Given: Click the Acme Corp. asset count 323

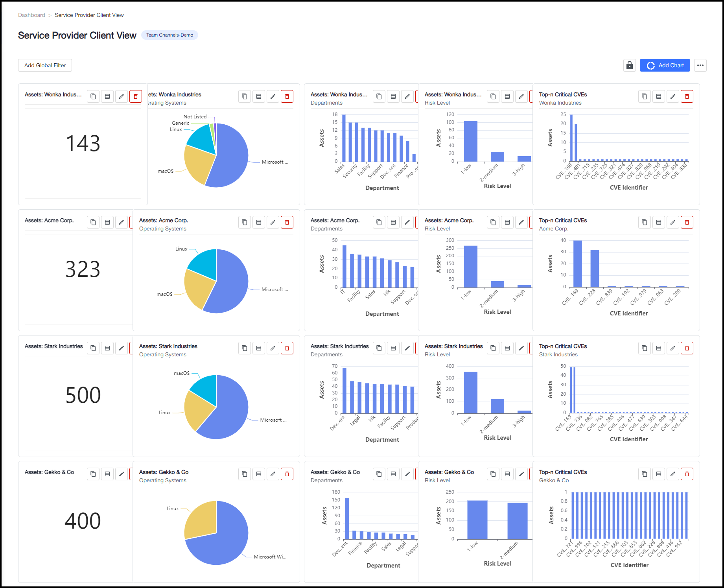Looking at the screenshot, I should [x=83, y=269].
